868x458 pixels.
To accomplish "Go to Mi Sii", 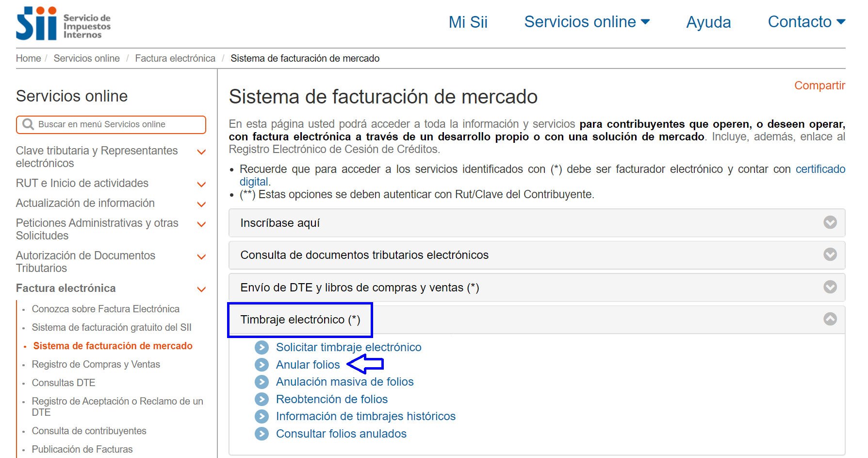I will point(468,22).
